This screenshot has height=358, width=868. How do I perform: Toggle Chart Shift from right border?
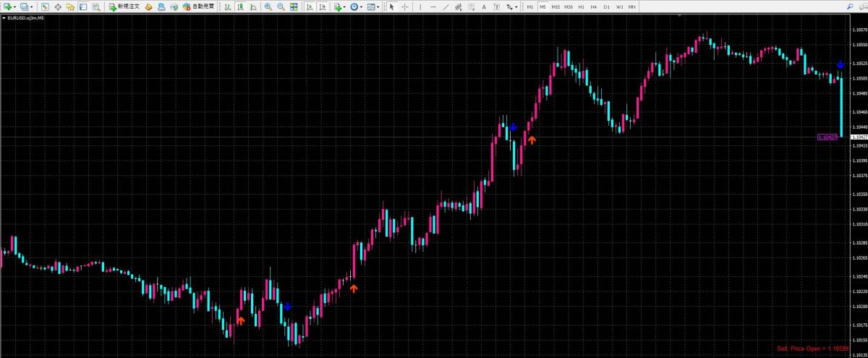[x=322, y=7]
